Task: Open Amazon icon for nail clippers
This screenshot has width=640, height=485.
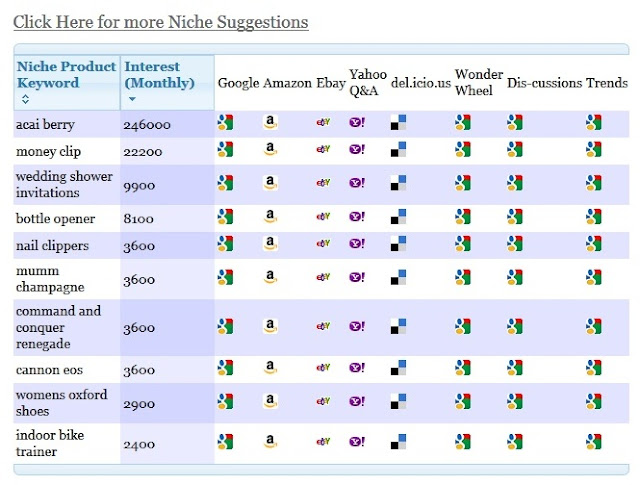Action: point(270,244)
